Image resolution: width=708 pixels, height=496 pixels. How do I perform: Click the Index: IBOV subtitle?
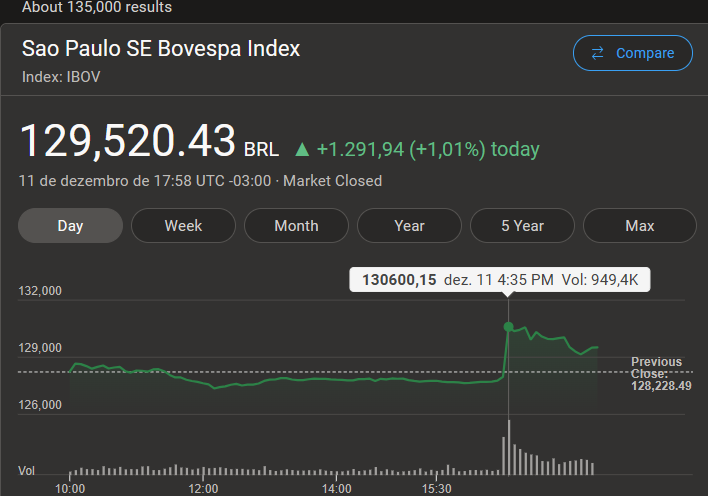tap(61, 77)
